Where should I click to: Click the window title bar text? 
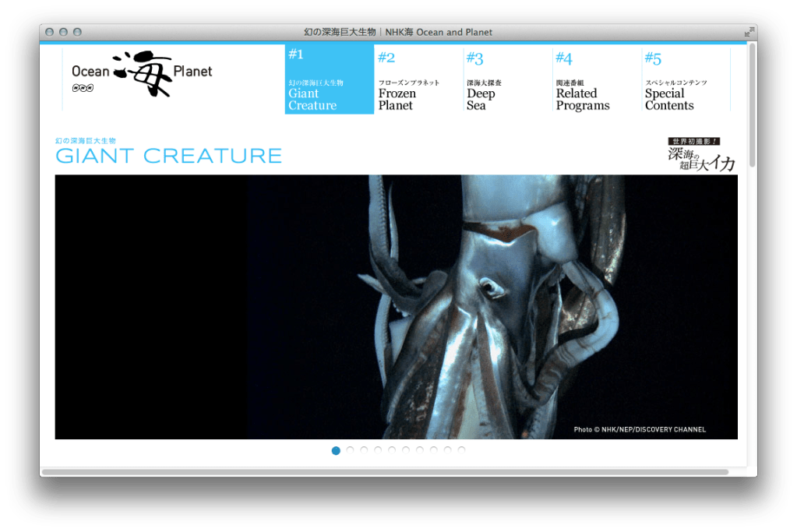tap(397, 32)
